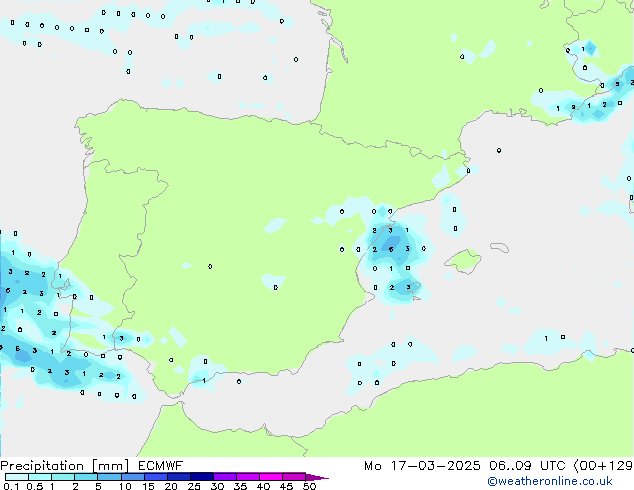Click the legend value '25'
Image resolution: width=634 pixels, height=490 pixels.
click(x=194, y=486)
